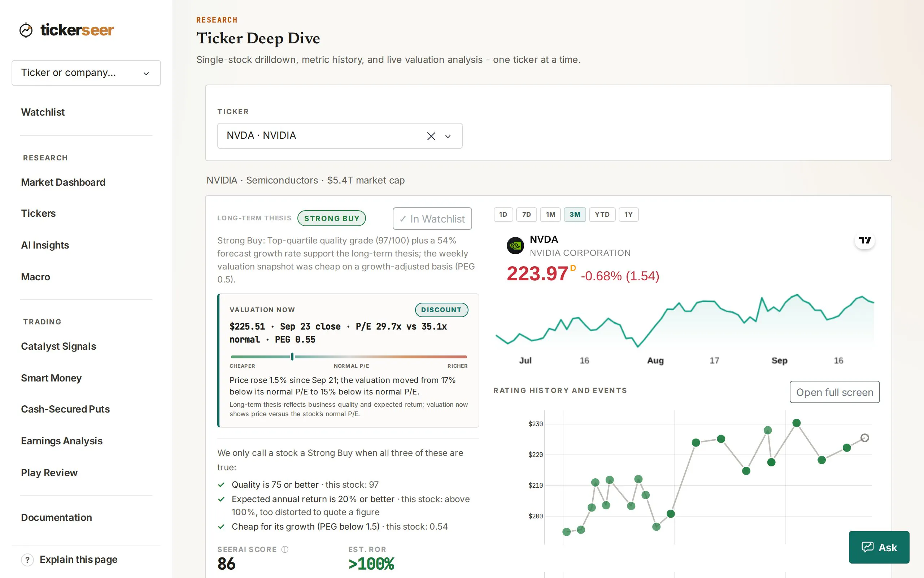Screen dimensions: 924x578
Task: Click the Est. ROR value >100%
Action: [x=371, y=564]
